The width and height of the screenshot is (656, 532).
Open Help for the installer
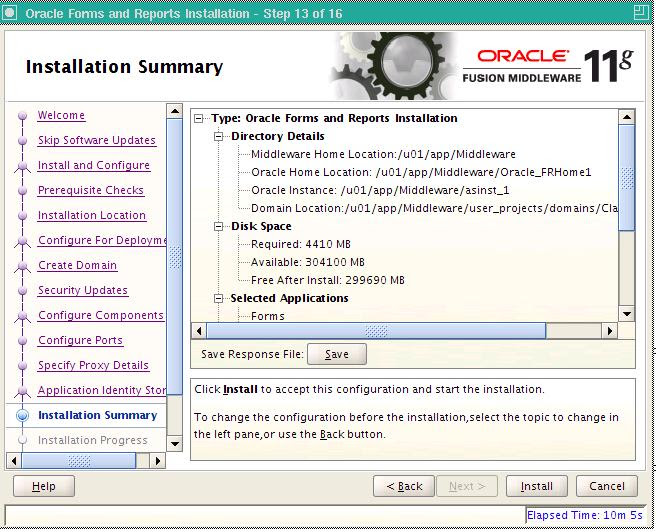point(44,486)
